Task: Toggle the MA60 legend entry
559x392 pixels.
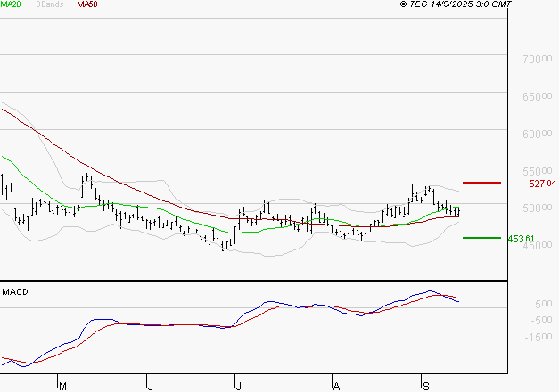Action: [x=87, y=4]
